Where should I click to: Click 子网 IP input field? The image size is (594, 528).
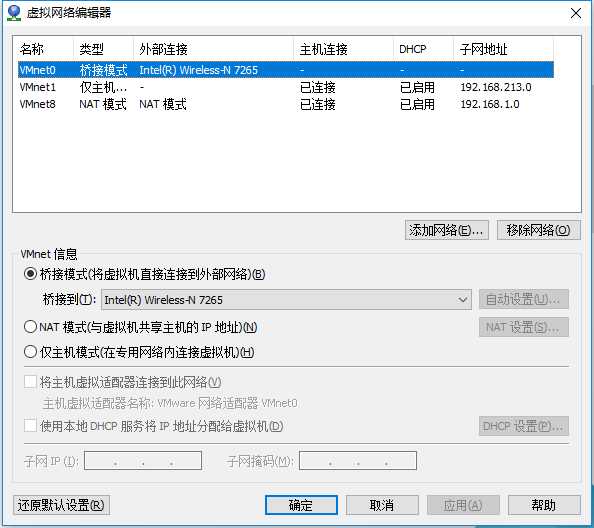[143, 461]
